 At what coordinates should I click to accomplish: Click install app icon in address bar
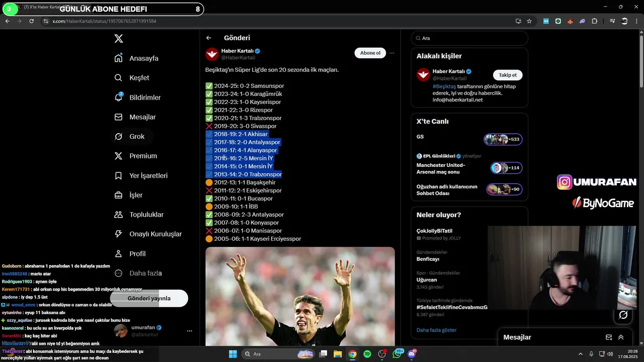tap(518, 21)
